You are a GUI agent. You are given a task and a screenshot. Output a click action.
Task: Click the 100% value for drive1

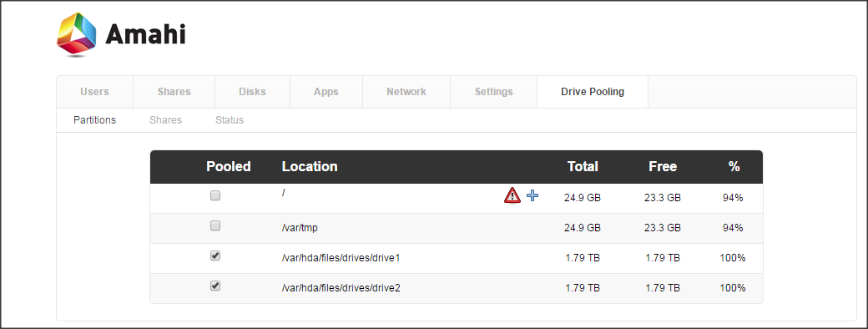click(x=733, y=258)
